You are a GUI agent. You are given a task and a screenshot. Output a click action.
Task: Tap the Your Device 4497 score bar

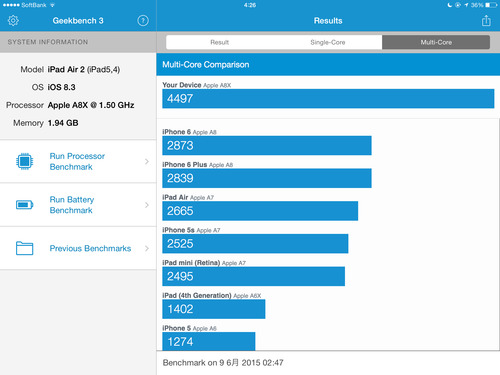(x=328, y=99)
